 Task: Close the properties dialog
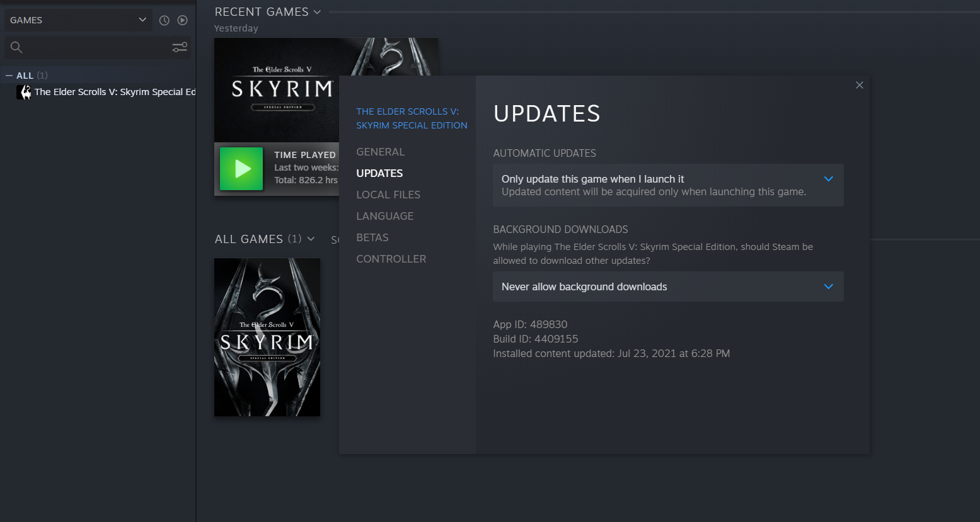(x=860, y=85)
